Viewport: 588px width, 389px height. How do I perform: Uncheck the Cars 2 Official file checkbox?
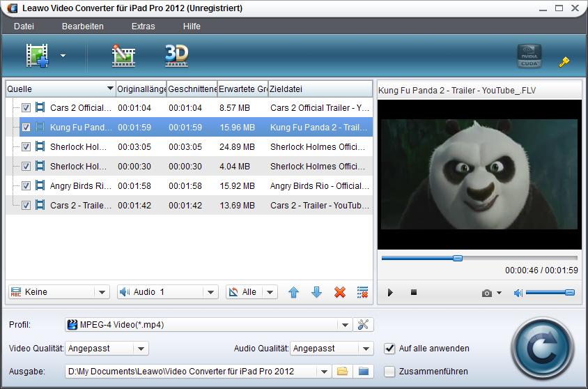(26, 108)
